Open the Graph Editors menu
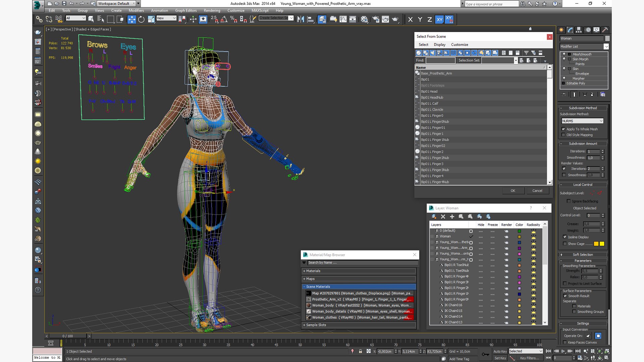This screenshot has width=644, height=362. tap(186, 10)
